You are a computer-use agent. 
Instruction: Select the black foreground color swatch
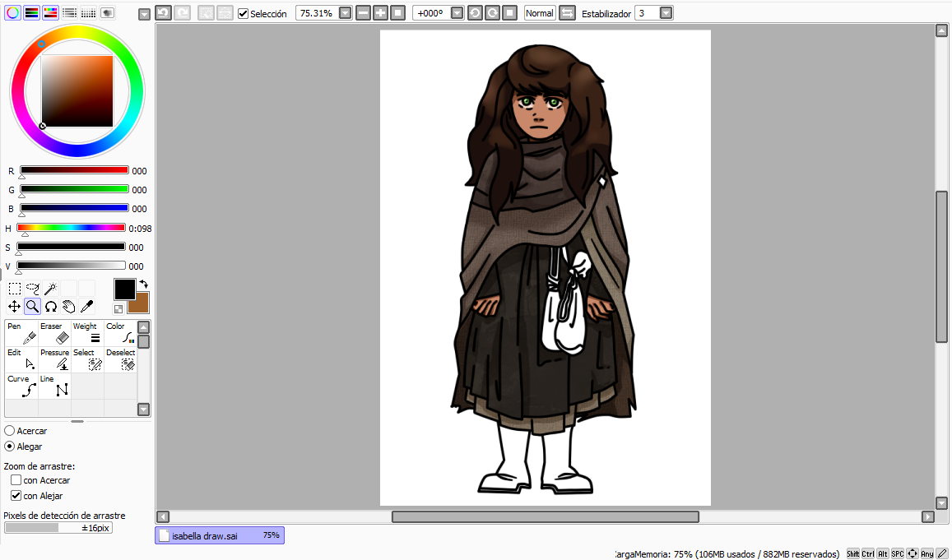pyautogui.click(x=124, y=289)
